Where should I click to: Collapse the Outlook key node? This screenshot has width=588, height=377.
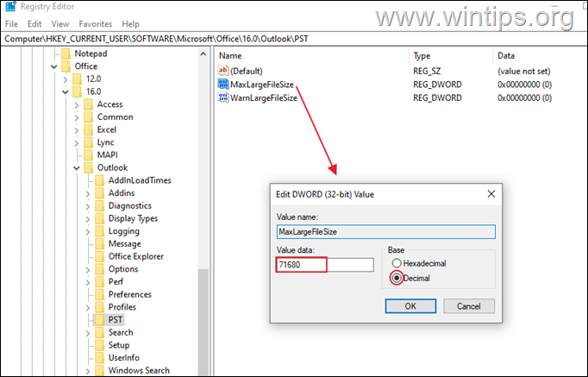click(x=77, y=168)
